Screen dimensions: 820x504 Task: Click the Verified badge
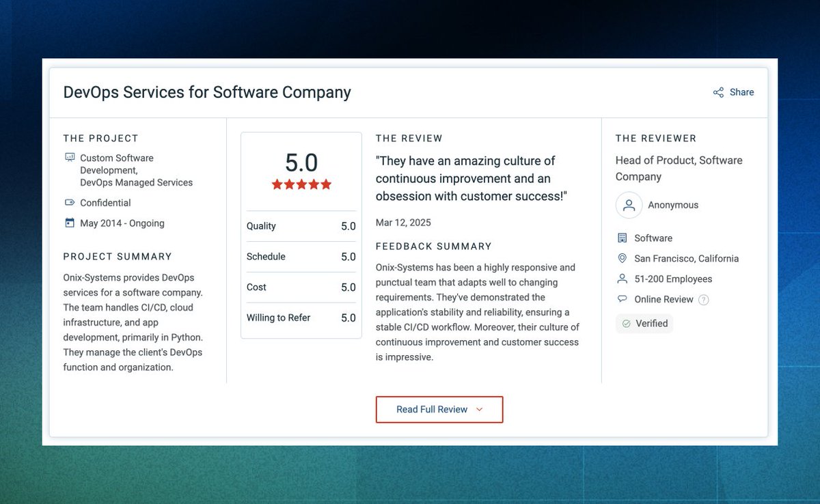(644, 324)
